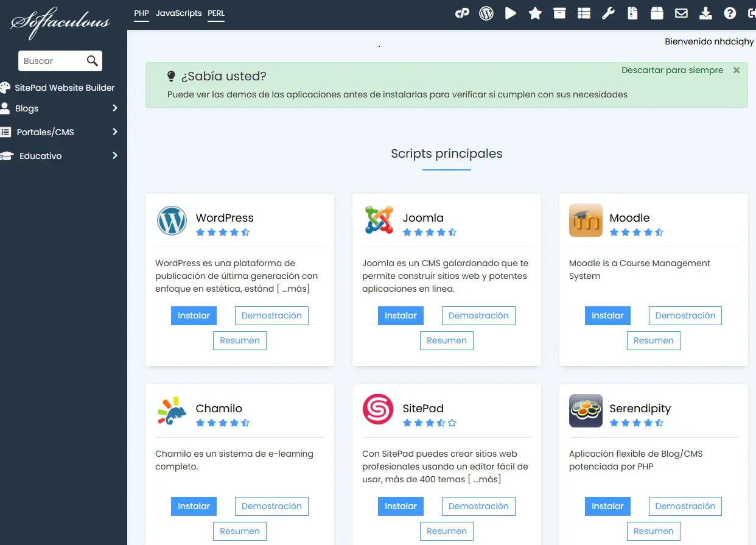Open Demostración for Moodle

coord(685,315)
